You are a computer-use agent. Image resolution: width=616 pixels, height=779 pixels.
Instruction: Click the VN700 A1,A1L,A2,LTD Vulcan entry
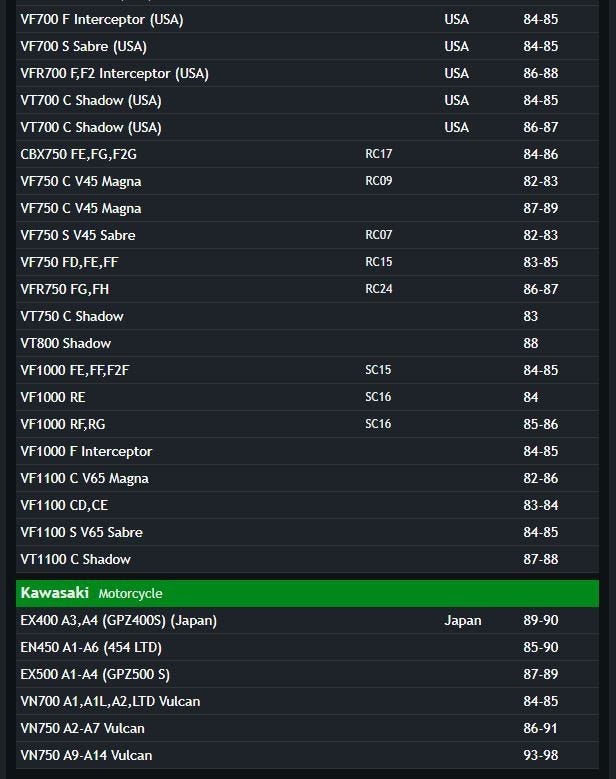pyautogui.click(x=110, y=701)
